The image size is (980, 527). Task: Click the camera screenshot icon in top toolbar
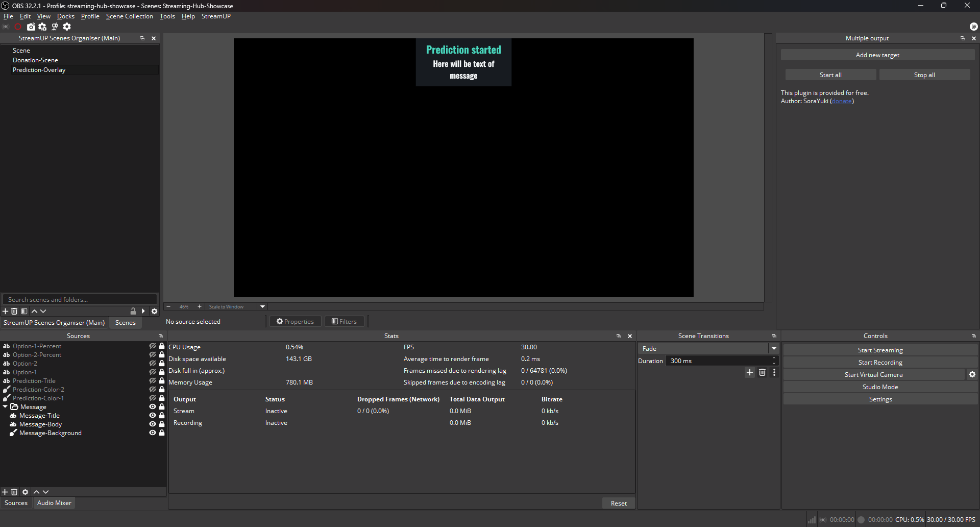click(x=31, y=27)
